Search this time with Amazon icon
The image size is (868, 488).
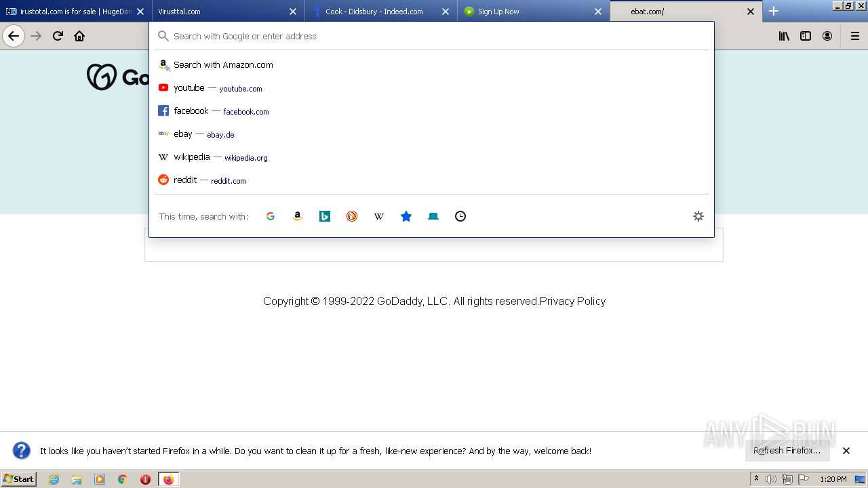coord(298,216)
